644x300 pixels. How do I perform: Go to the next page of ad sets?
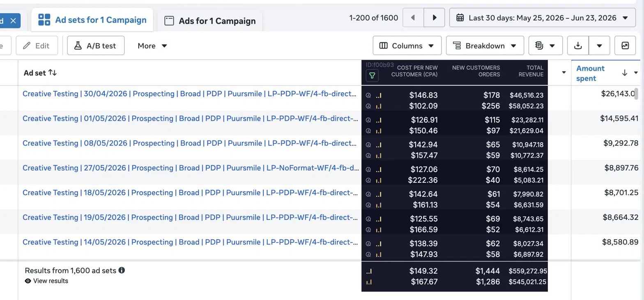click(x=435, y=18)
